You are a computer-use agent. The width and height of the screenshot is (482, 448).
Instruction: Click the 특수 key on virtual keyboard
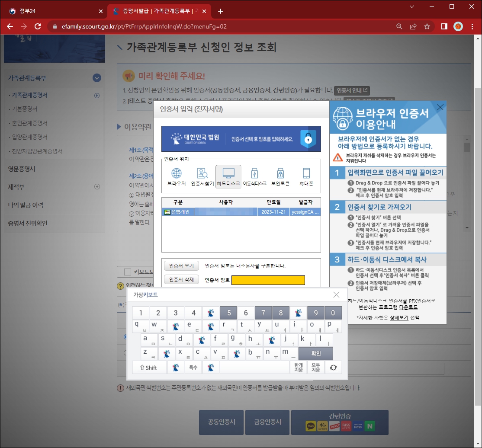pos(193,368)
